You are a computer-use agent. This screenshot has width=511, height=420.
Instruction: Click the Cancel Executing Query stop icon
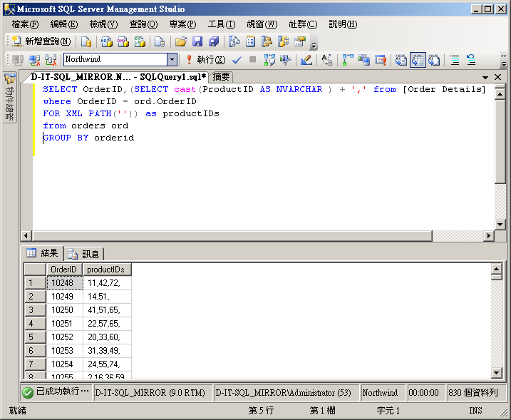click(x=252, y=60)
